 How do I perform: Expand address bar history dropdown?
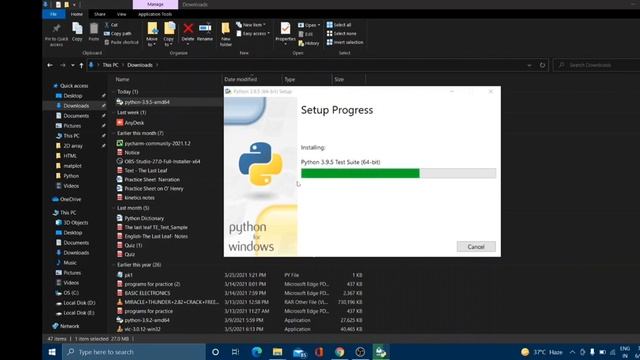(x=529, y=65)
